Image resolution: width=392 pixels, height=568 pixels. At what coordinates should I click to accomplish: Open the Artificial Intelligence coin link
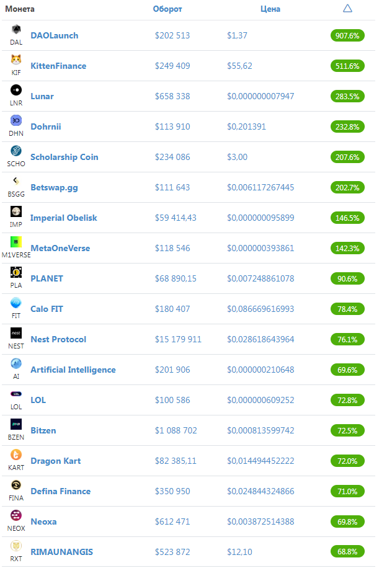(x=73, y=370)
